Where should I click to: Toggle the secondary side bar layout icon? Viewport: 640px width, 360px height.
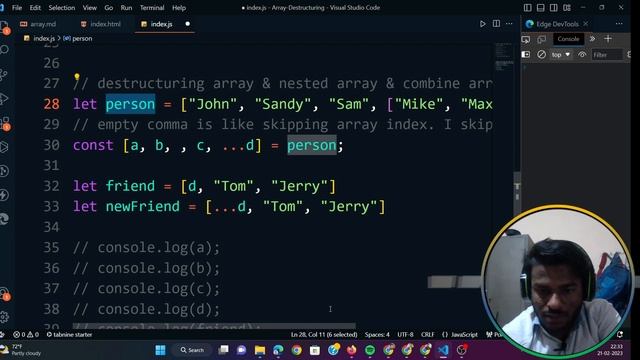tap(553, 8)
